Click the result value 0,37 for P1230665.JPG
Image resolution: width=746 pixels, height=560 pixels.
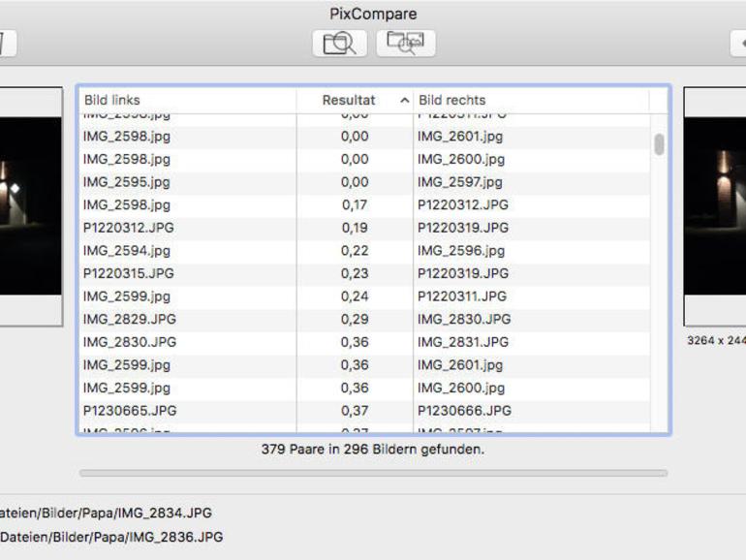(355, 411)
